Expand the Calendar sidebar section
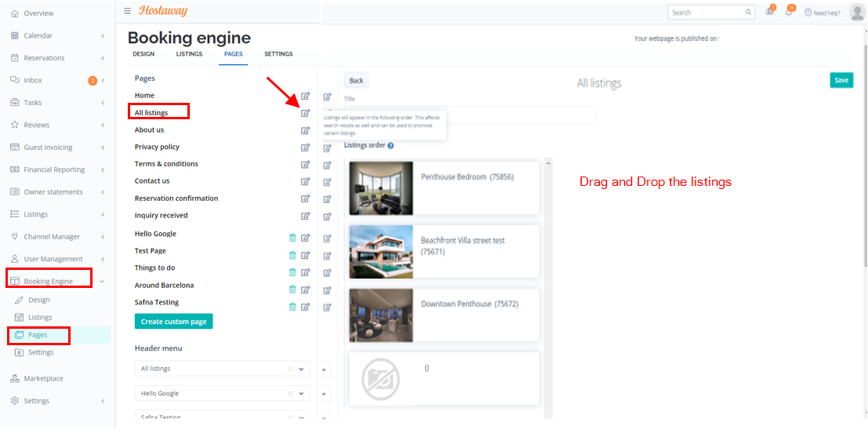 click(103, 36)
